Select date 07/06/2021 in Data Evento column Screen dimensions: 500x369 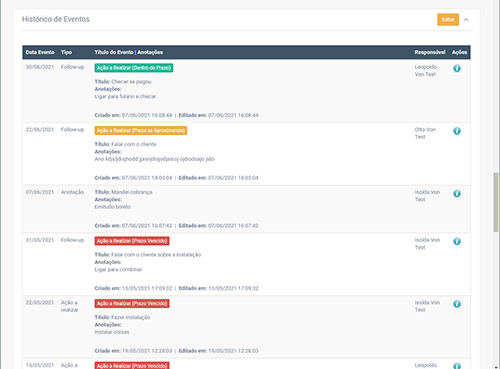pos(40,192)
